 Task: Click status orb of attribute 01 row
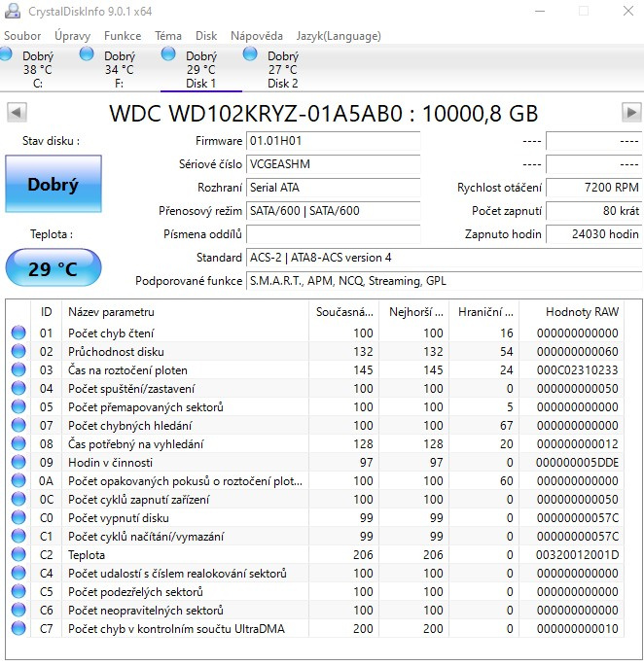click(x=18, y=333)
